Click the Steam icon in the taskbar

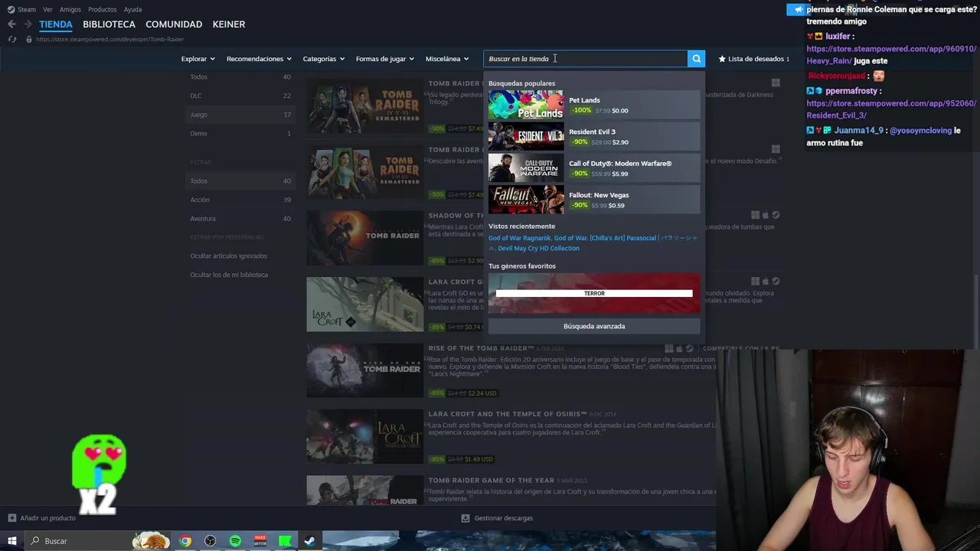point(309,541)
